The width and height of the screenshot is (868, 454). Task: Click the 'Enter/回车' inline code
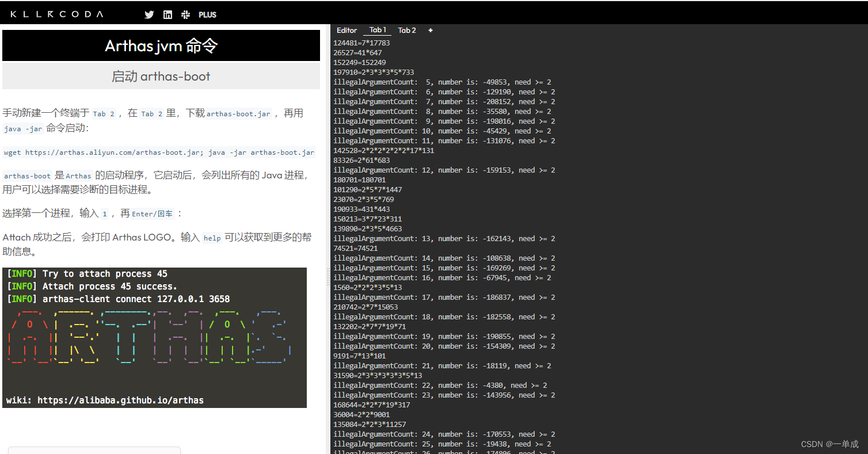pos(152,214)
